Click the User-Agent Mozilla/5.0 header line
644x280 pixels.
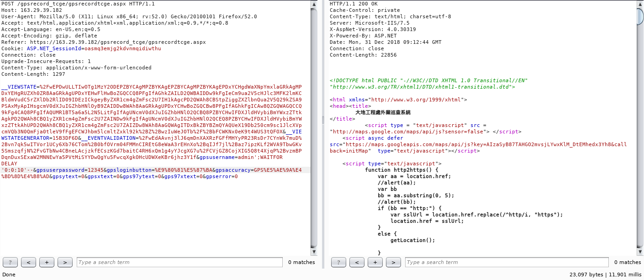pos(129,16)
